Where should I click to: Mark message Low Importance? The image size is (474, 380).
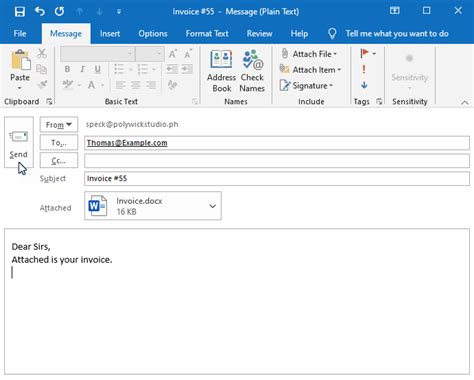tap(364, 85)
